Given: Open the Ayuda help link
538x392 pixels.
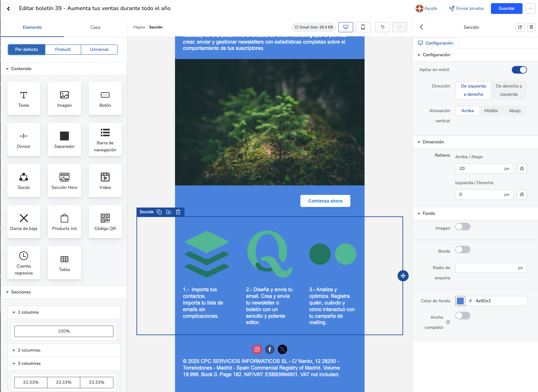Looking at the screenshot, I should click(426, 9).
